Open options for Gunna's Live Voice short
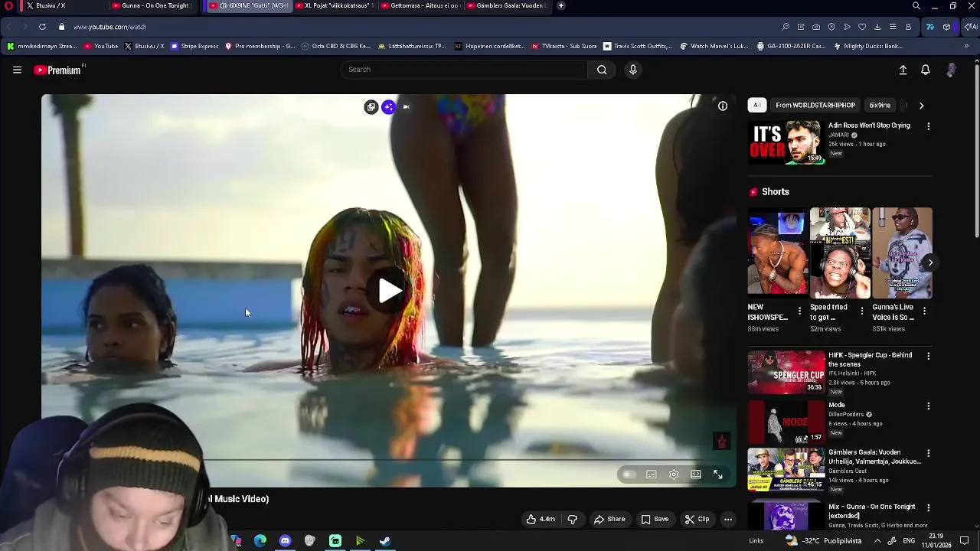The height and width of the screenshot is (551, 980). click(924, 311)
